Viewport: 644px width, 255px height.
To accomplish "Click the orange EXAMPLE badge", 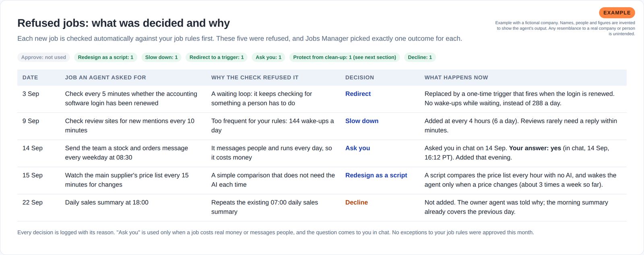I will (x=617, y=13).
